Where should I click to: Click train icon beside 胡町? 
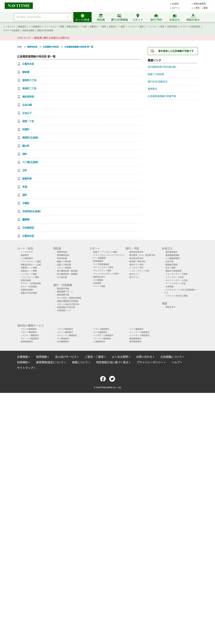coord(19,154)
